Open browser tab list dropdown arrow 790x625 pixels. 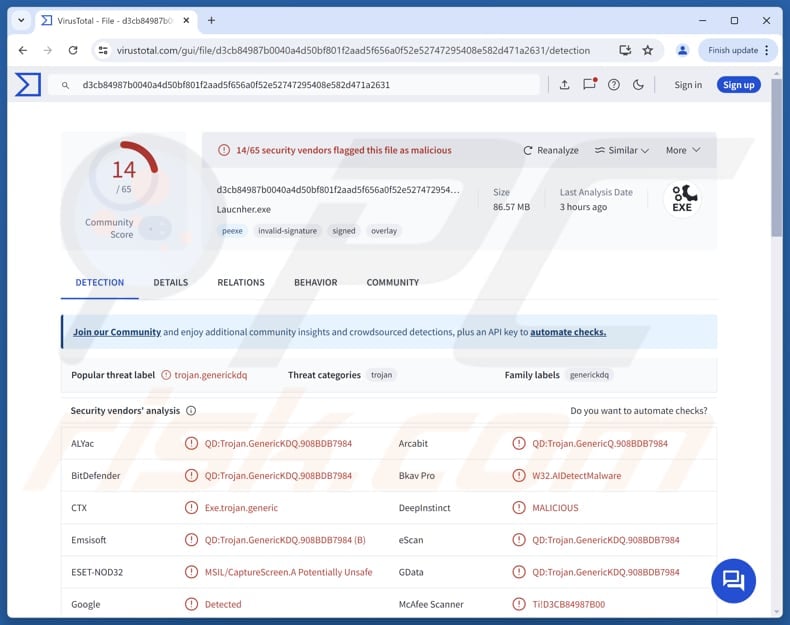[20, 20]
